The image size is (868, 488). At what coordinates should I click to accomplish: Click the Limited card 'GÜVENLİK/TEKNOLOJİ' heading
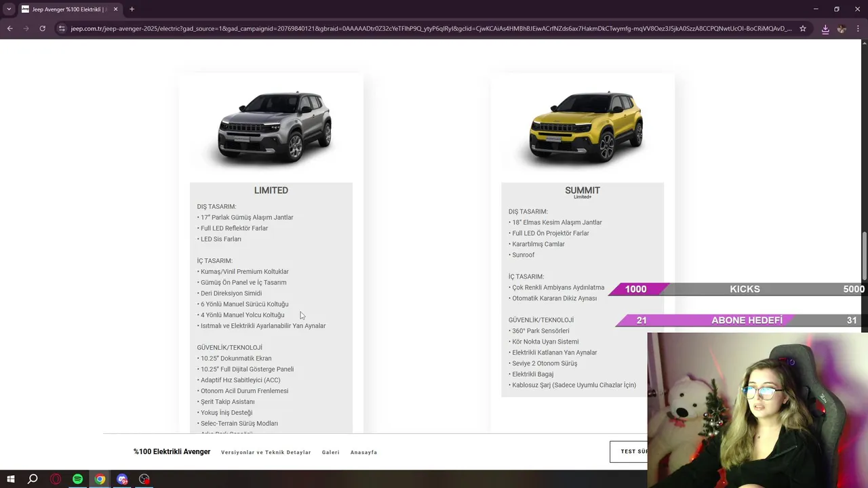point(229,348)
